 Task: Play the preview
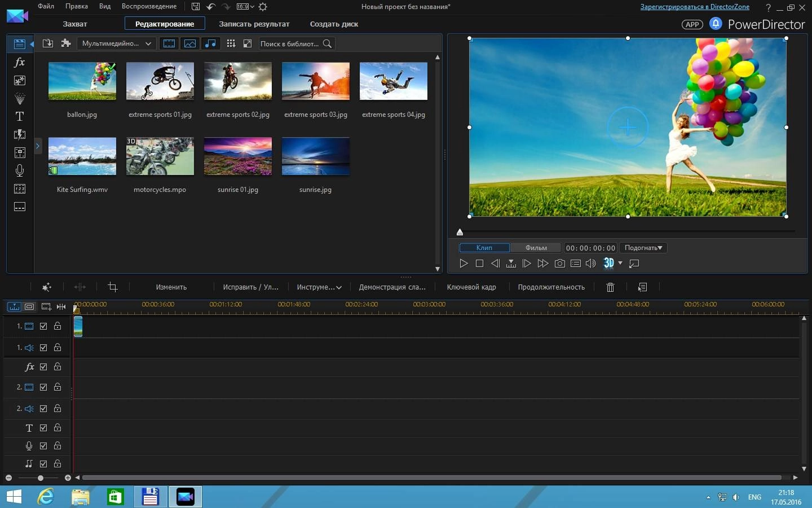point(464,264)
